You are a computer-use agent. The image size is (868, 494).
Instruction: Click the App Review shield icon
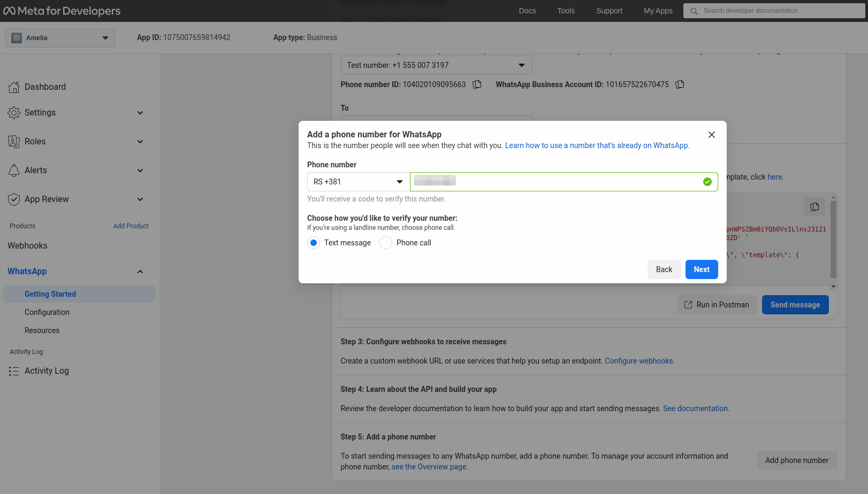[14, 199]
